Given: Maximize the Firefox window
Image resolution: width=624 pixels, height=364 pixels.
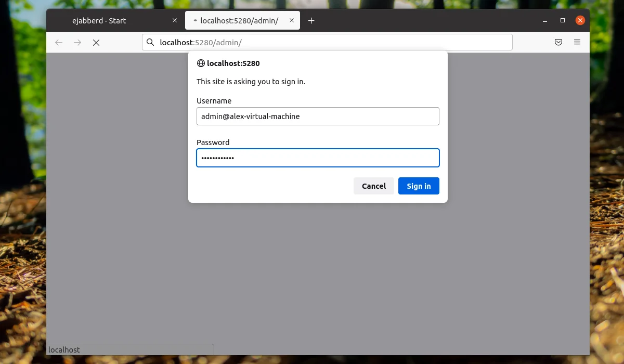Looking at the screenshot, I should 563,21.
